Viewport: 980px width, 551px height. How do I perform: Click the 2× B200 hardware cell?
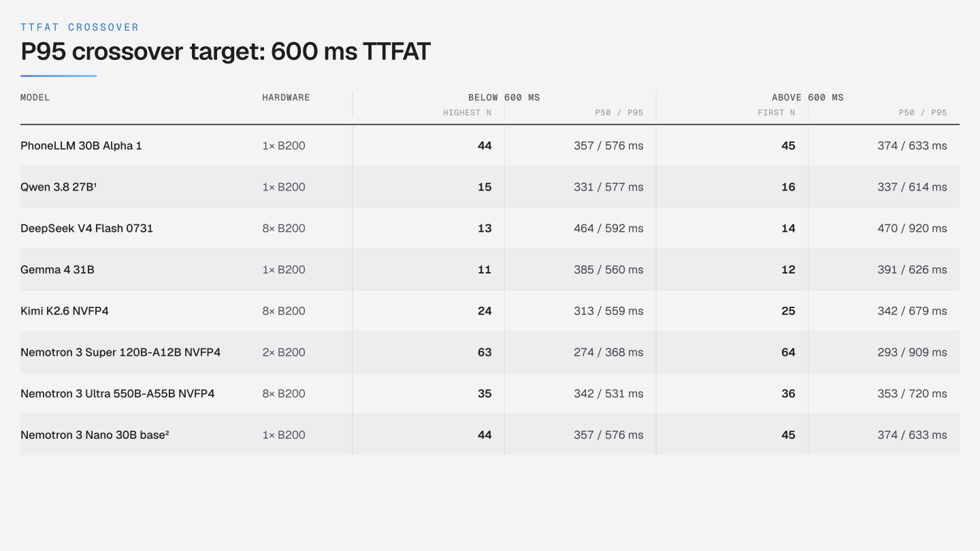pyautogui.click(x=284, y=352)
